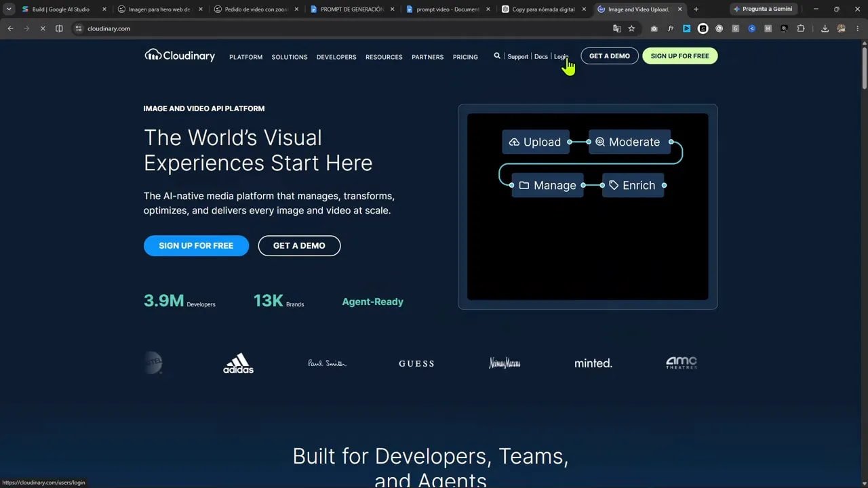868x488 pixels.
Task: Click the camera screenshot extension icon
Action: click(654, 28)
